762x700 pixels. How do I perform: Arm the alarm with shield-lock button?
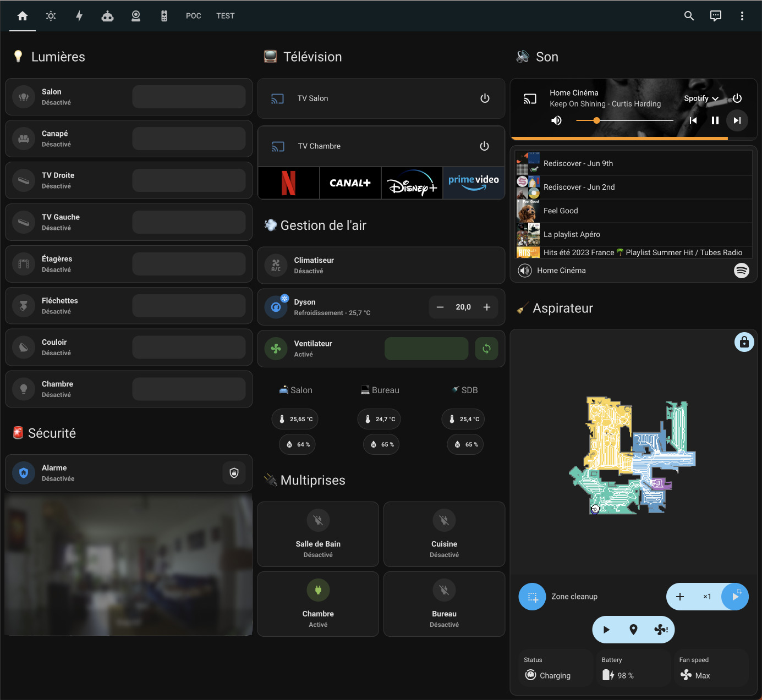click(x=234, y=473)
